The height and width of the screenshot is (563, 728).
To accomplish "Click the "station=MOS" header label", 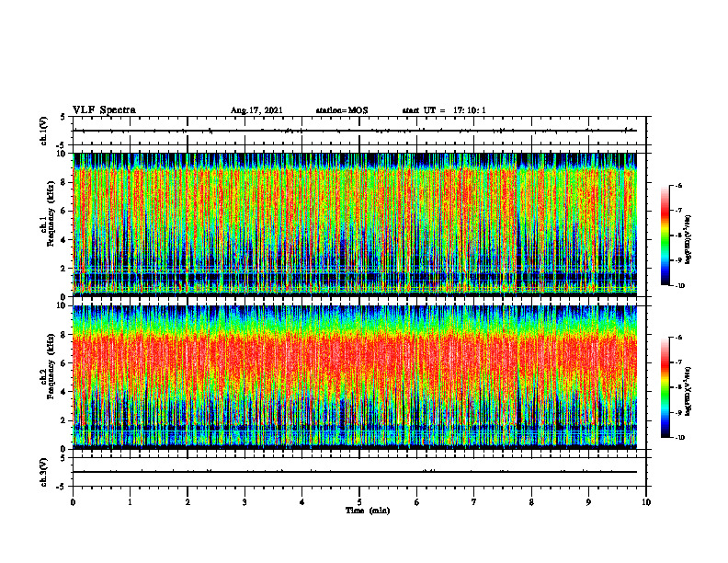I will (x=342, y=110).
